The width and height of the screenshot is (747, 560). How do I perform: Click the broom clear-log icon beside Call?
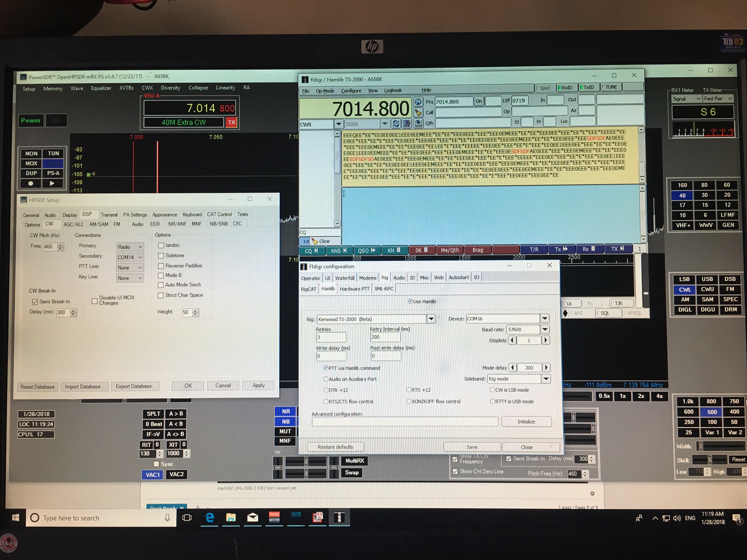(418, 112)
